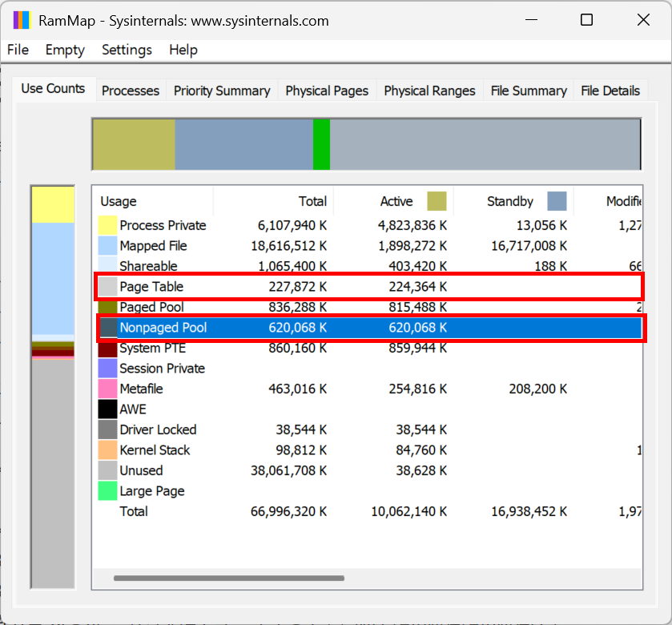Screen dimensions: 672x625
Task: Open the Empty menu
Action: [65, 50]
